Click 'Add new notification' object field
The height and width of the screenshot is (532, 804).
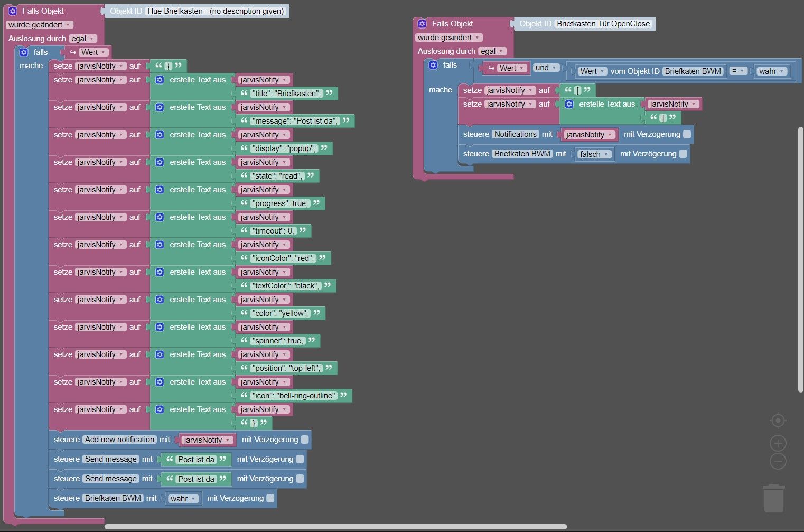click(120, 440)
